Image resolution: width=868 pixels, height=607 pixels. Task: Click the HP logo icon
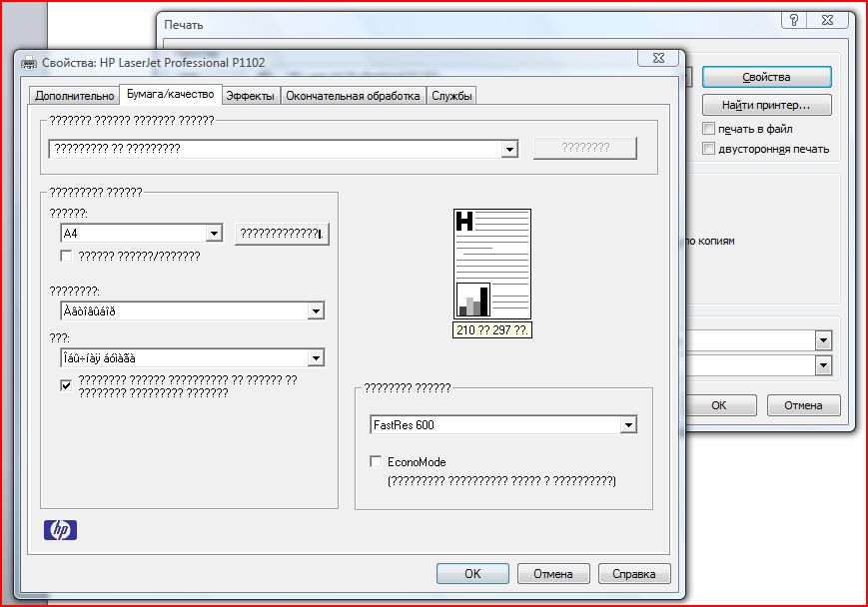click(60, 530)
